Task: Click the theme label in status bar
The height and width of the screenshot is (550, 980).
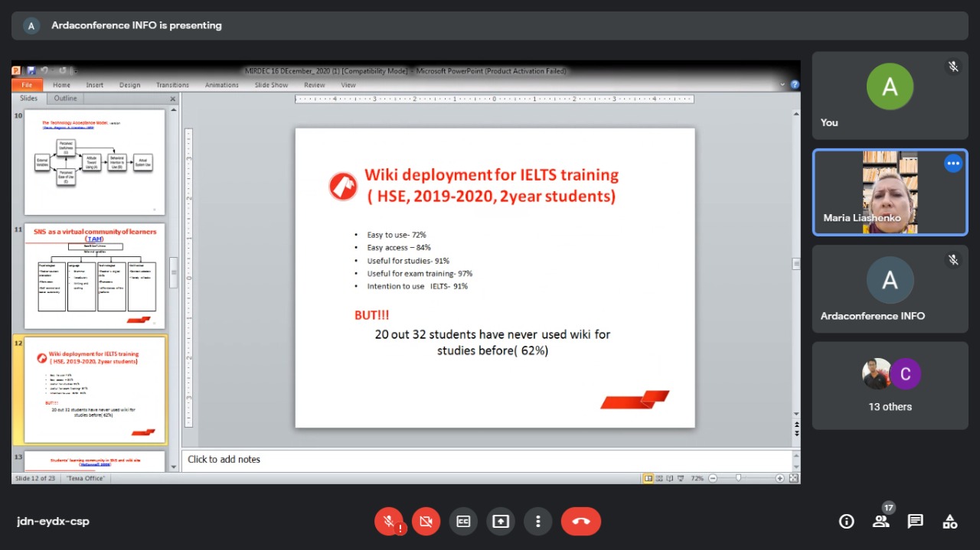Action: pyautogui.click(x=86, y=478)
